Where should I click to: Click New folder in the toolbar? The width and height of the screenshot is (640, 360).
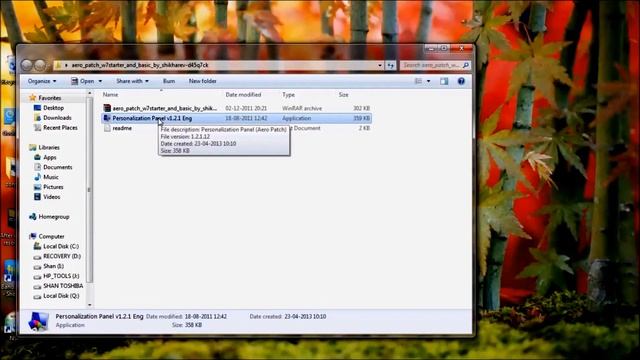[202, 81]
